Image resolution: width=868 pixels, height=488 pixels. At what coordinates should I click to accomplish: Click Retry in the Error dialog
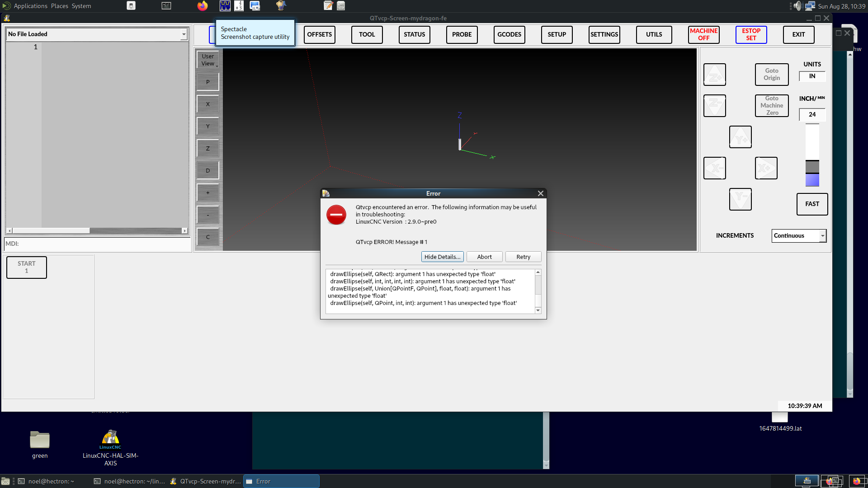click(x=524, y=257)
